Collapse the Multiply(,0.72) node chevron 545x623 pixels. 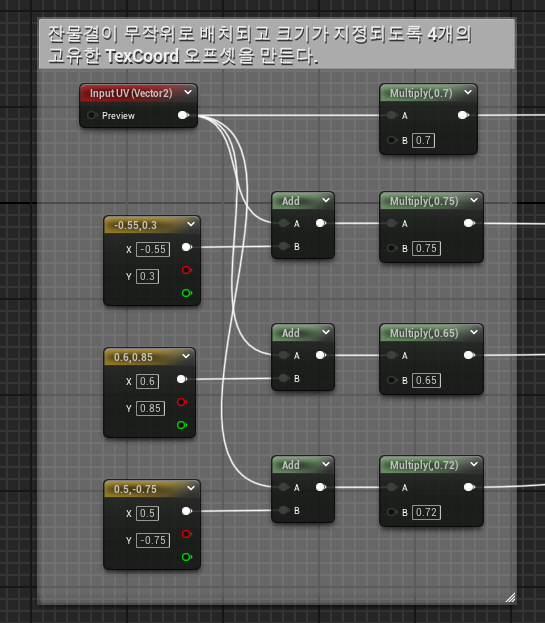pos(474,464)
